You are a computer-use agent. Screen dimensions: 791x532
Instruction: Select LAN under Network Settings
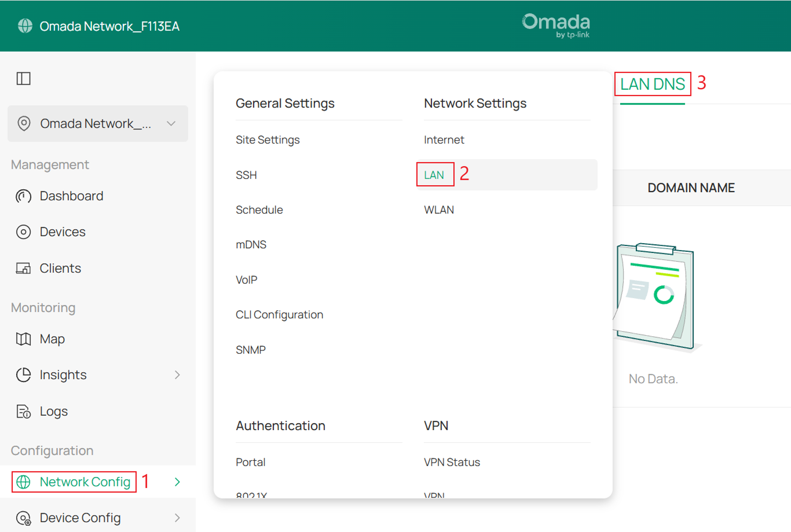pyautogui.click(x=434, y=175)
